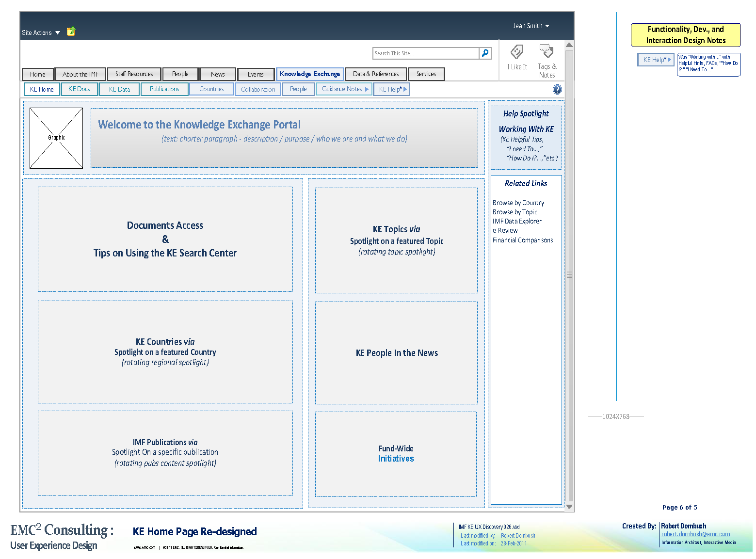Click the Initiatives link in Fund-Wide panel
This screenshot has height=559, width=756.
(396, 459)
